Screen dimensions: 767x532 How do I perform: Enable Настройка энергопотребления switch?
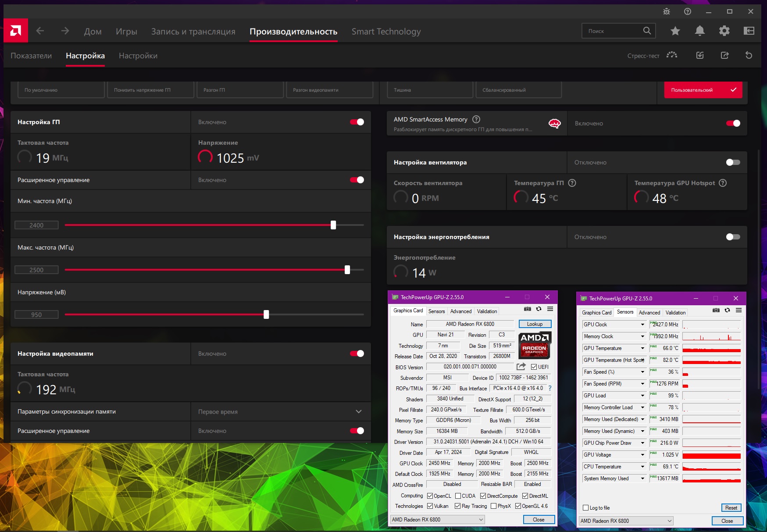(x=733, y=237)
